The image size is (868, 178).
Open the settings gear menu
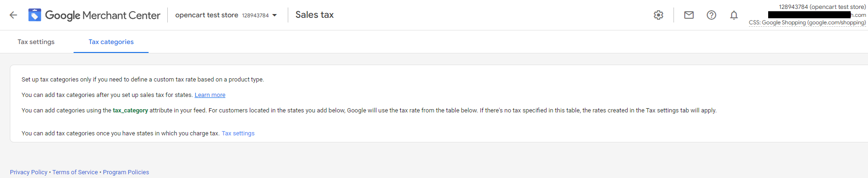coord(658,15)
